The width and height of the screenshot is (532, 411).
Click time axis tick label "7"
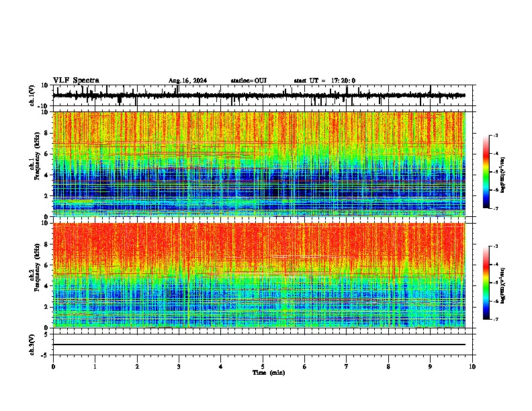point(347,367)
